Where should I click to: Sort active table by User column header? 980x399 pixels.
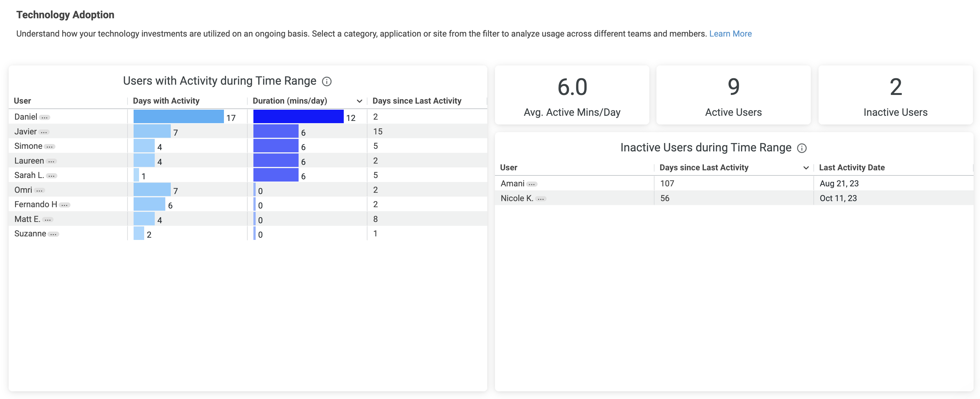22,101
